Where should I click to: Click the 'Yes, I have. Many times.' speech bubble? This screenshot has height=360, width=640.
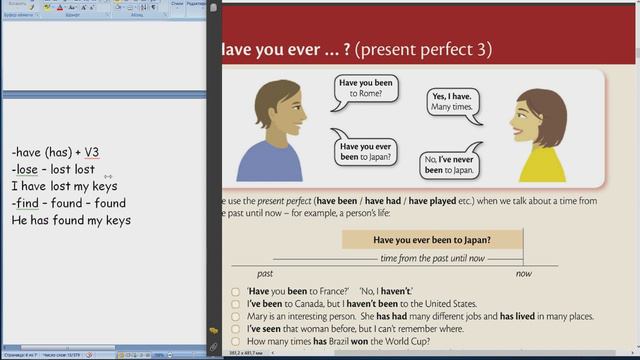(x=452, y=102)
